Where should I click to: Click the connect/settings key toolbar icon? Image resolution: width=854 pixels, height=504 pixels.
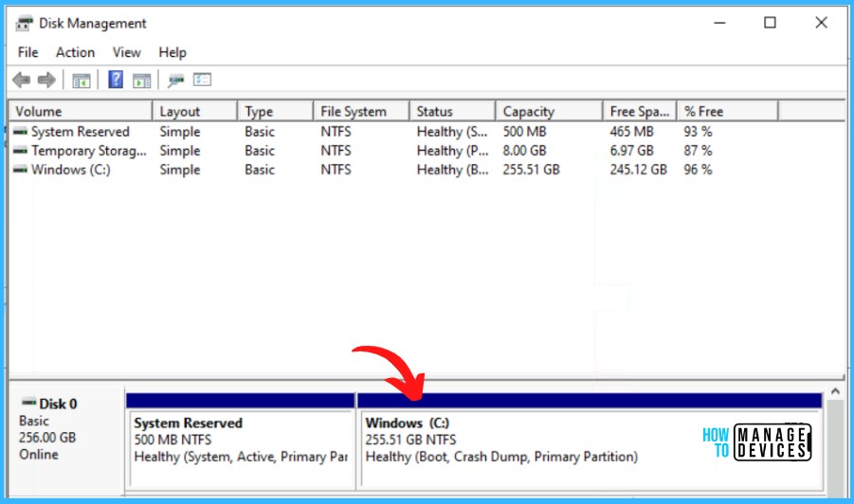pyautogui.click(x=175, y=81)
